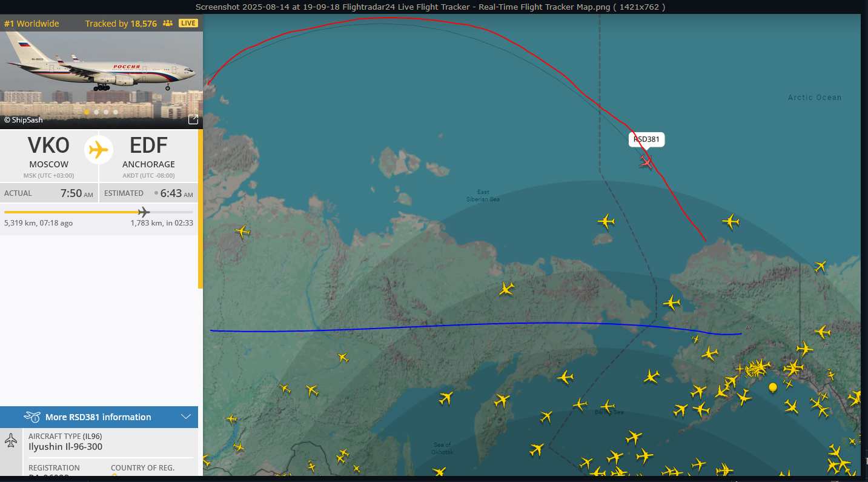
Task: Select the first photo carousel dot
Action: (x=87, y=112)
